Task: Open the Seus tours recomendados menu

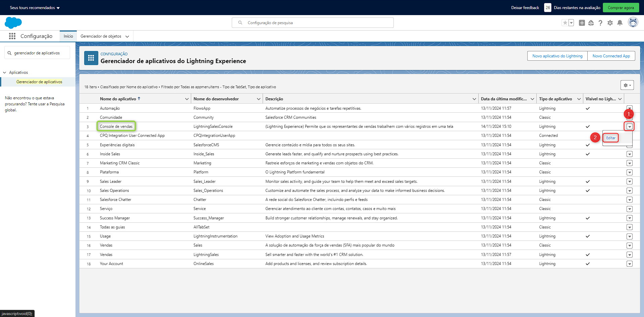Action: pos(35,8)
